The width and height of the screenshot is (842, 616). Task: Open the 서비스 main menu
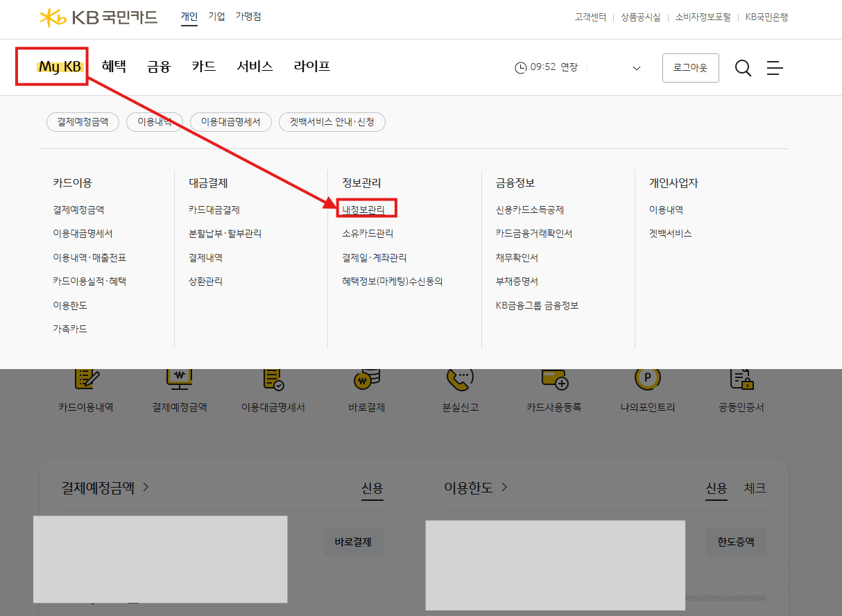(x=255, y=67)
